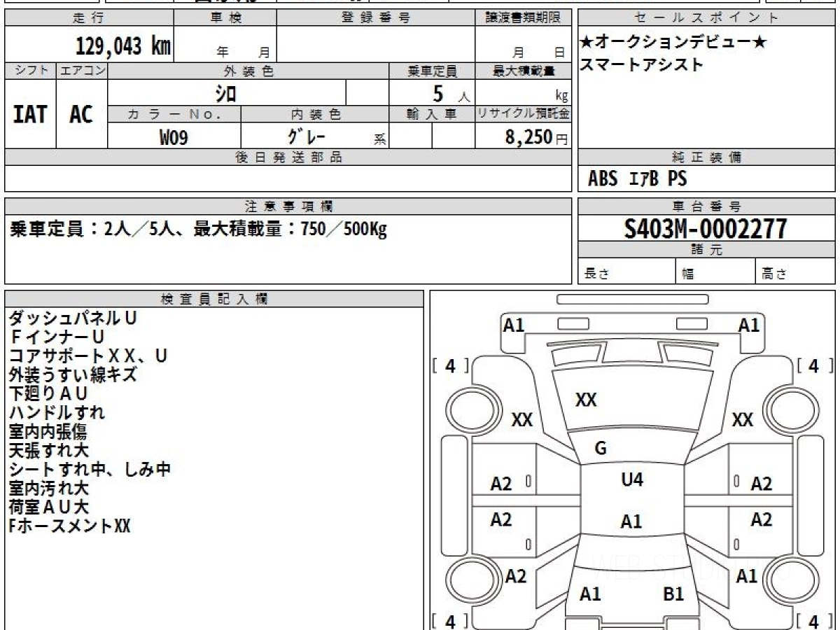Click the リサイクル預託金 header
The image size is (840, 630).
523,114
